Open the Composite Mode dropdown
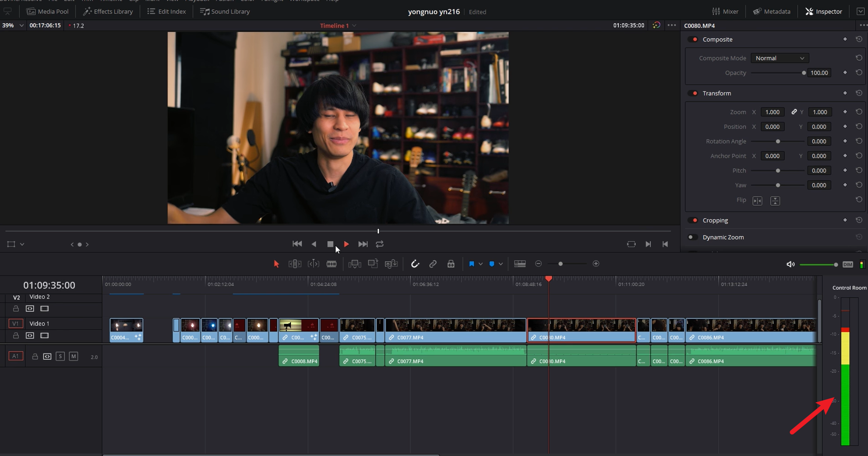This screenshot has height=456, width=868. coord(780,58)
